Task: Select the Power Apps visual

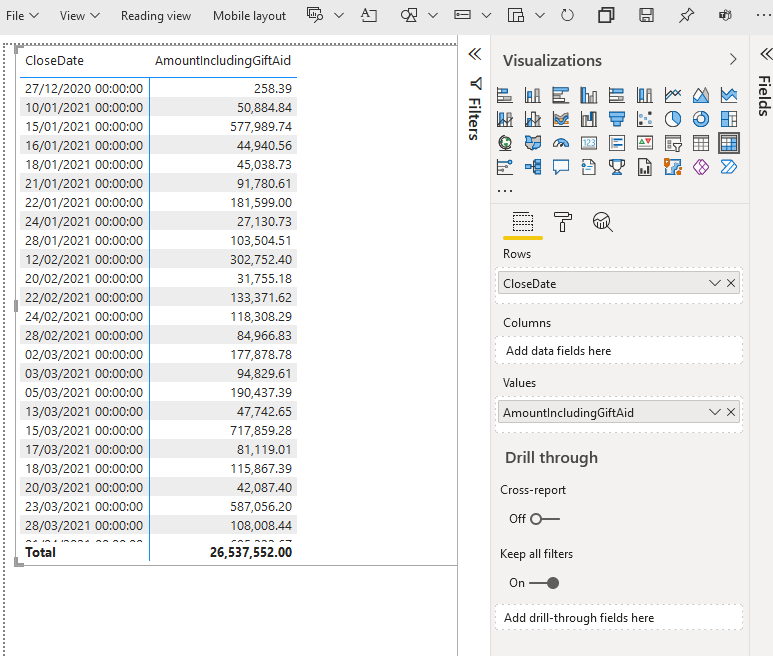Action: [x=701, y=167]
